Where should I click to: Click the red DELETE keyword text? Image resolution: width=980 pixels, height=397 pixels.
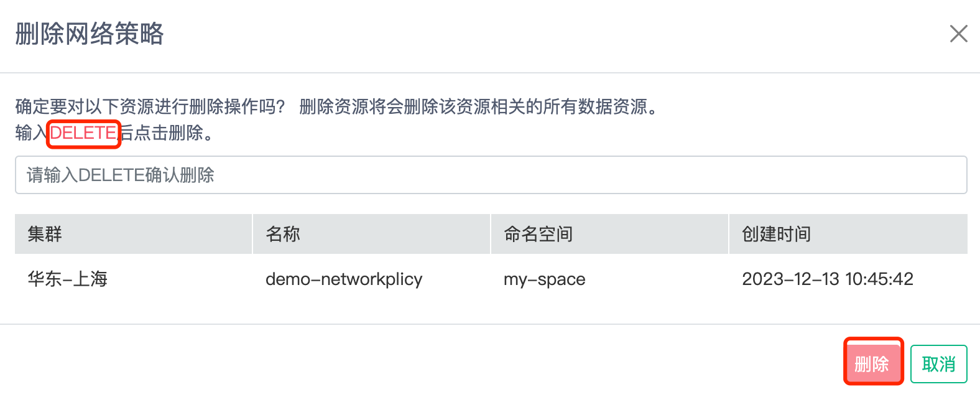tap(83, 133)
